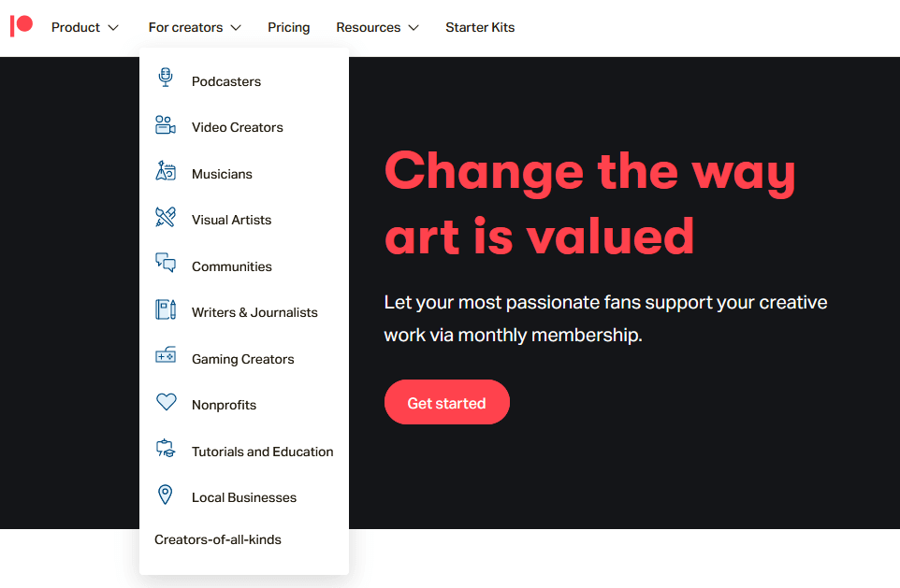Click the Tutorials and Education icon
This screenshot has width=900, height=588.
coord(166,449)
